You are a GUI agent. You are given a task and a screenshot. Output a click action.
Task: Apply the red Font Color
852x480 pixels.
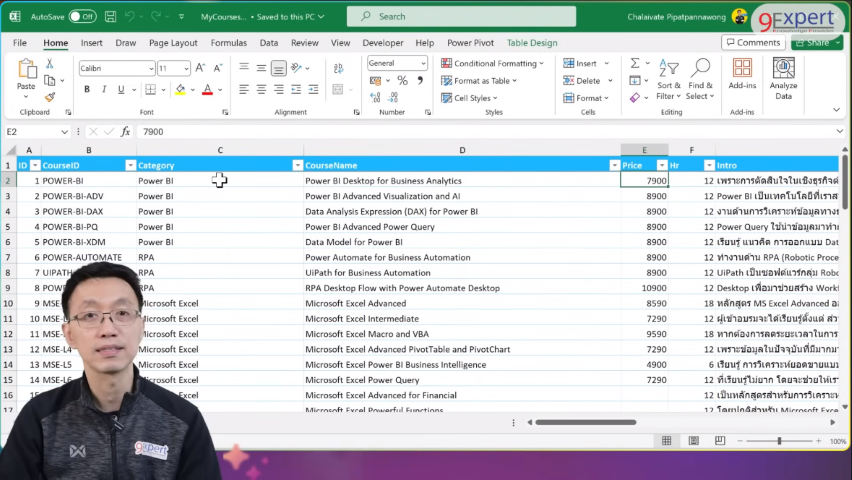(207, 89)
